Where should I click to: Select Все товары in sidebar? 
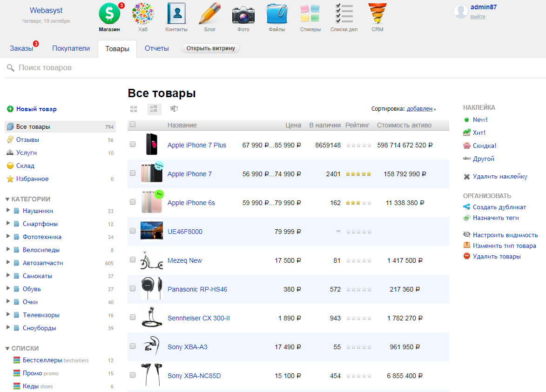(x=60, y=126)
